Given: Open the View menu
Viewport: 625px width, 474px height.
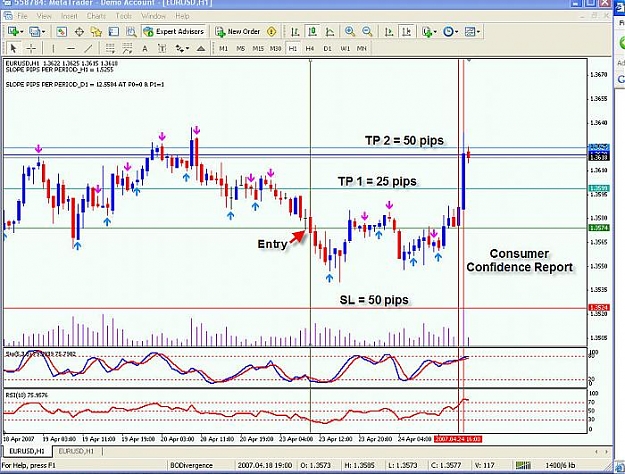Looking at the screenshot, I should 44,16.
